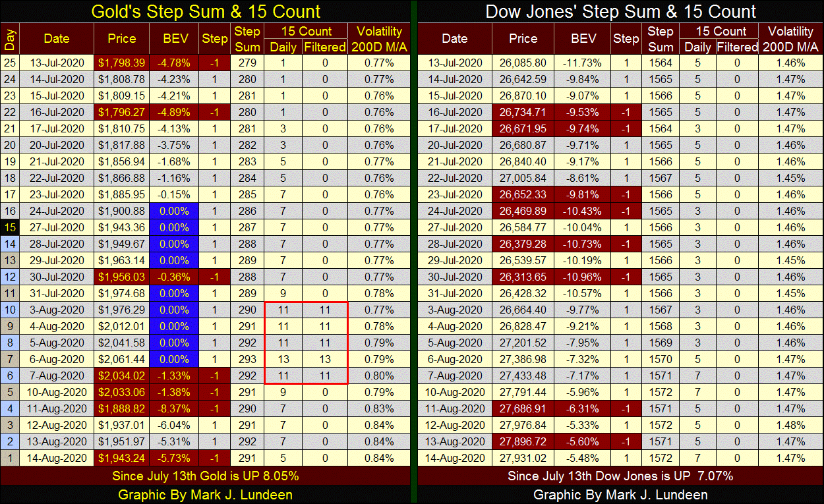Click Dow Jones price "27,686.91"
Image resolution: width=824 pixels, height=504 pixels.
coord(523,408)
